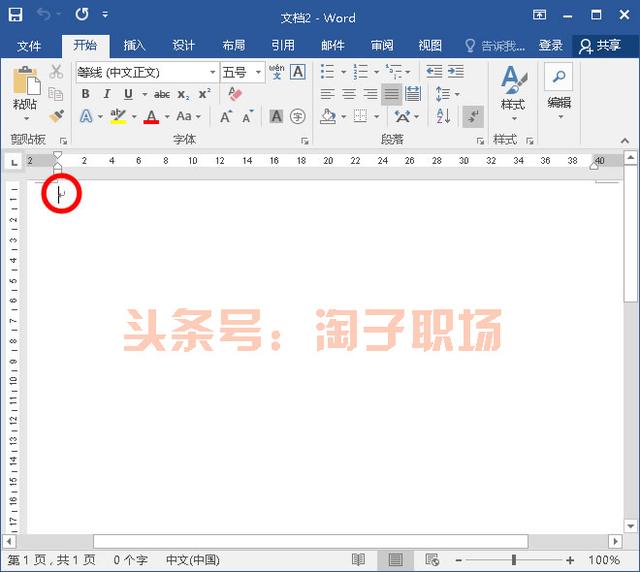Switch to Web Layout view in status bar
The image size is (640, 572).
point(432,560)
